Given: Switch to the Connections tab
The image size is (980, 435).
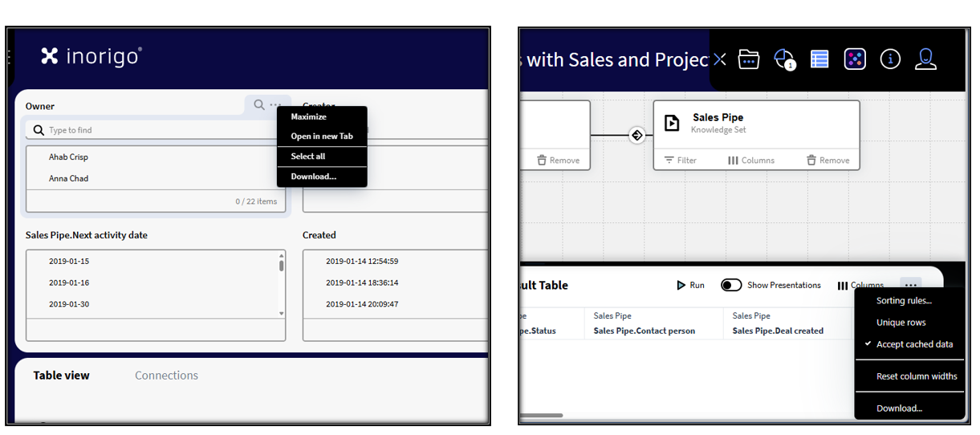Looking at the screenshot, I should point(166,376).
